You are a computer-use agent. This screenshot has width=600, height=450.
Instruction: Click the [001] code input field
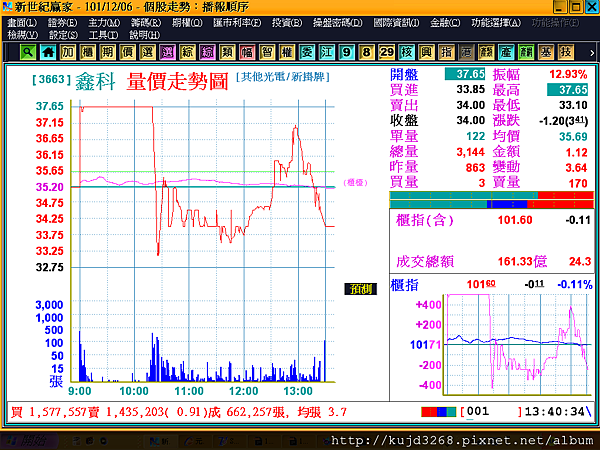[491, 412]
